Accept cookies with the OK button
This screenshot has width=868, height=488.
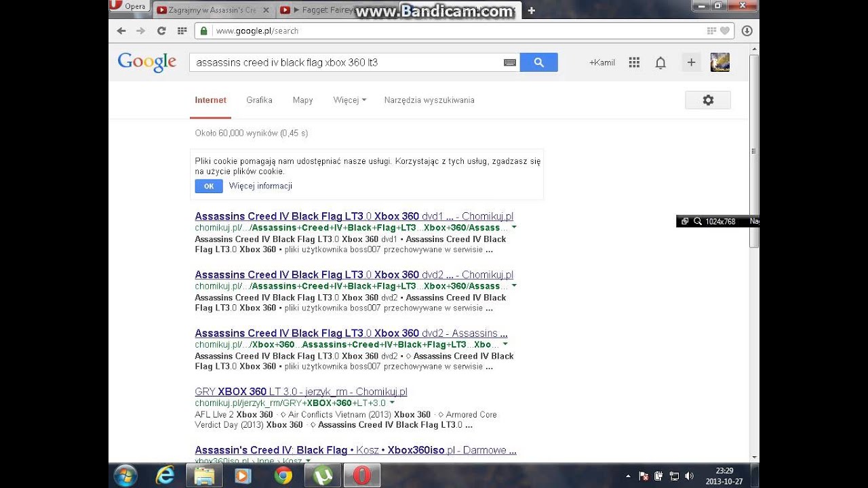point(209,186)
